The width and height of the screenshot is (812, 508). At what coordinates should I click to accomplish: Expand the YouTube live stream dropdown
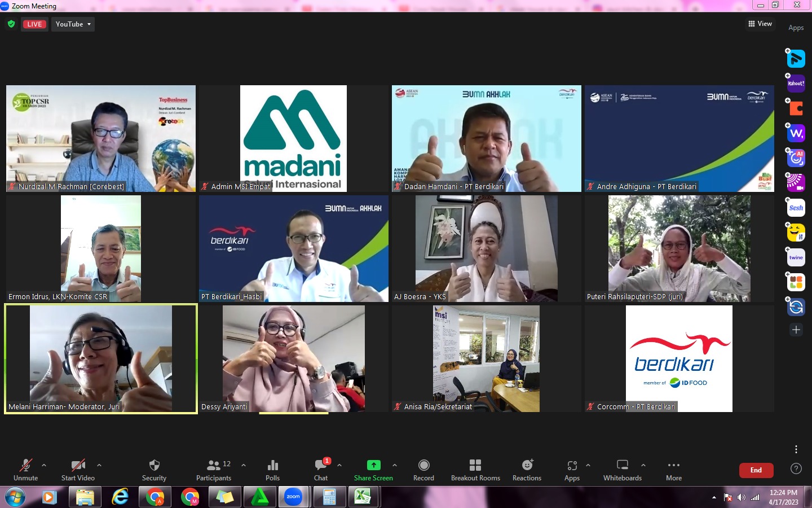coord(73,24)
